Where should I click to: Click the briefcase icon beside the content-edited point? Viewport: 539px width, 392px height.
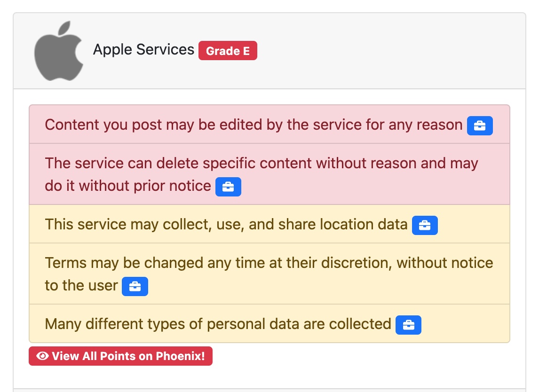tap(480, 126)
